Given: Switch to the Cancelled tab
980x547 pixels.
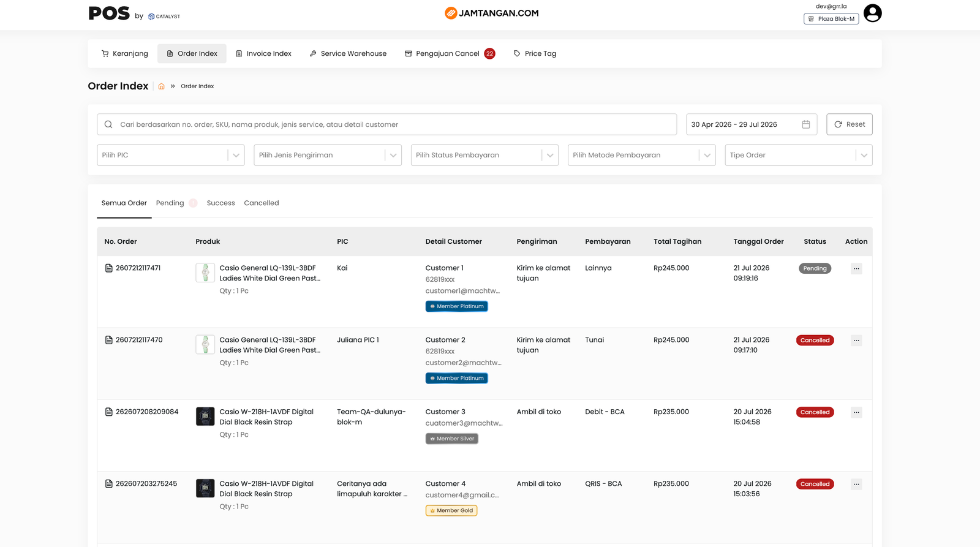Looking at the screenshot, I should pyautogui.click(x=262, y=203).
